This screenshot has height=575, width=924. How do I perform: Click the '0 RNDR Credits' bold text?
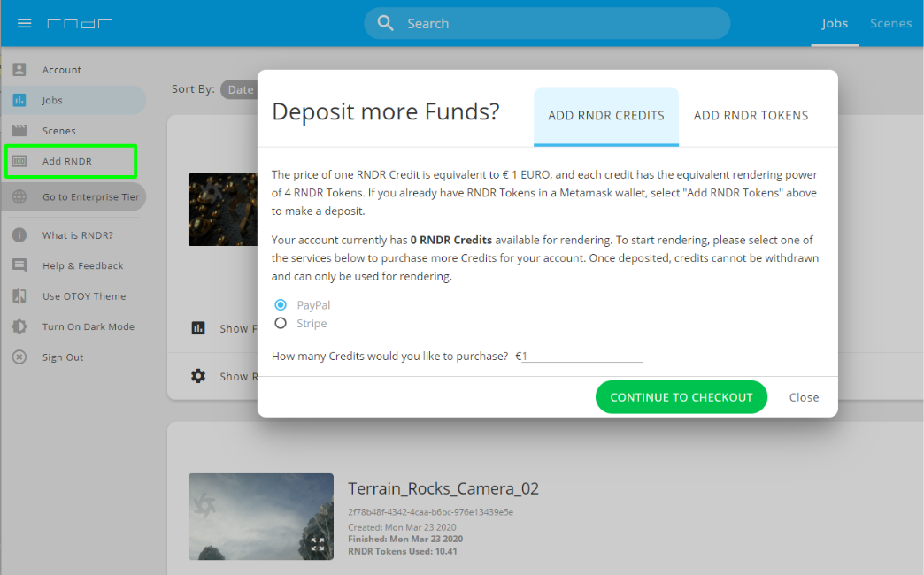[x=451, y=240]
